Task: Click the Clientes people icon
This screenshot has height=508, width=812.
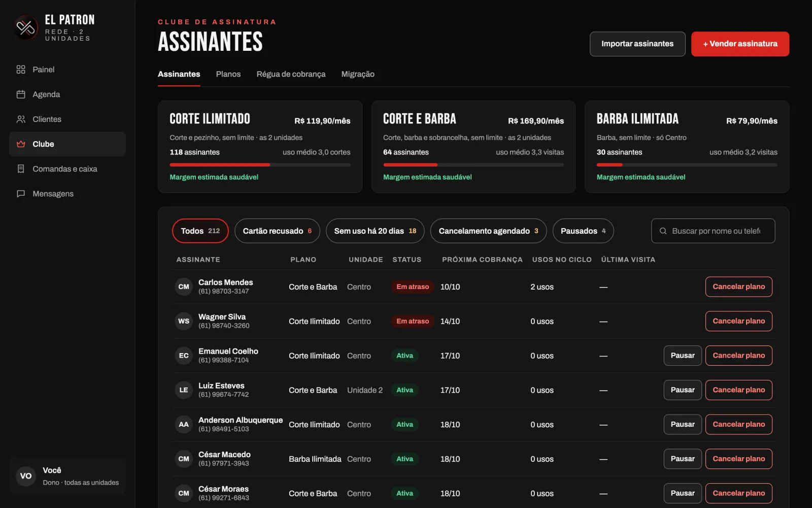Action: tap(21, 119)
